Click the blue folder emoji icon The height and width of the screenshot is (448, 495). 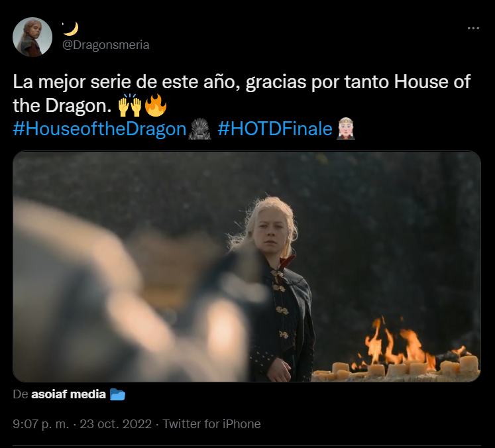tap(117, 394)
